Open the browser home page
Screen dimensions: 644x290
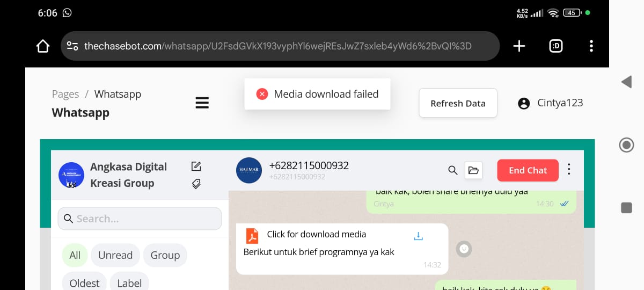click(x=43, y=46)
